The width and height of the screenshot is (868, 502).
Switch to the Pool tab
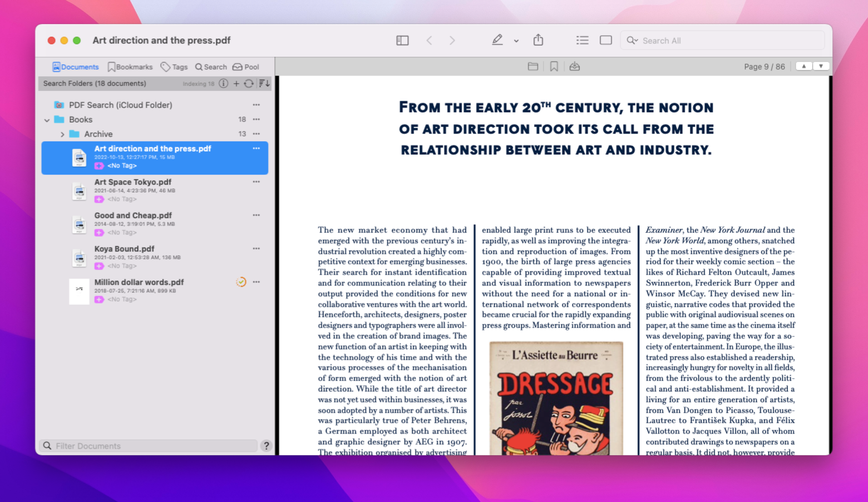(x=246, y=67)
